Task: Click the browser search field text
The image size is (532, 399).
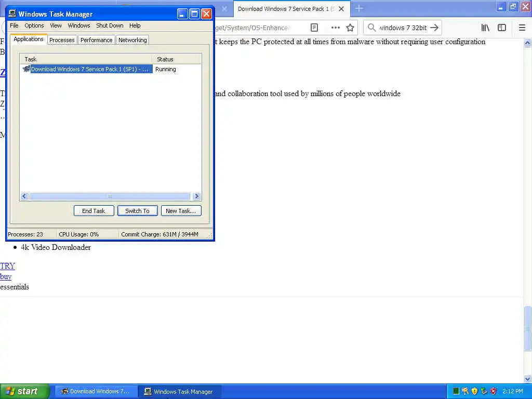Action: tap(403, 28)
